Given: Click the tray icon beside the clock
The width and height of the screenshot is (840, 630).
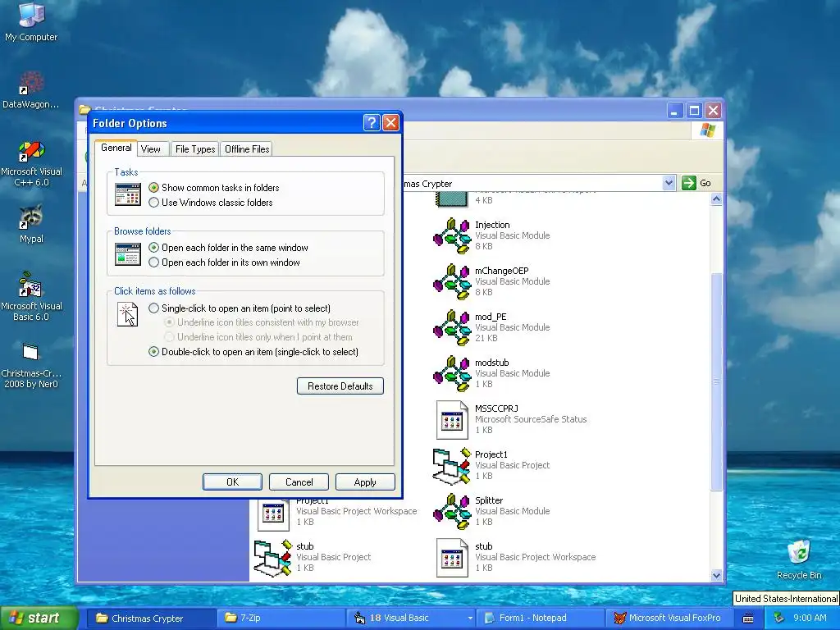Looking at the screenshot, I should pyautogui.click(x=779, y=618).
